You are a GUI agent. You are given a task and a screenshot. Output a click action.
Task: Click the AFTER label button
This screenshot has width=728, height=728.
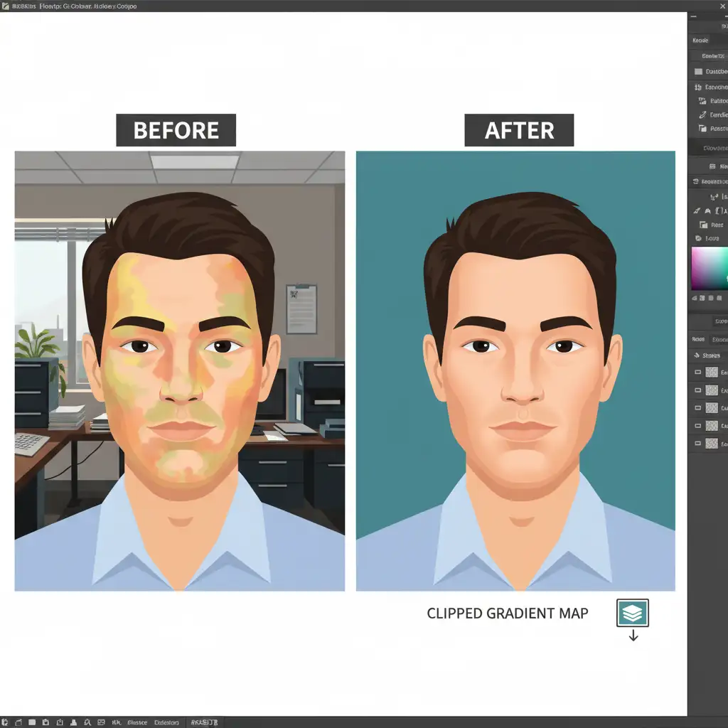coord(519,131)
